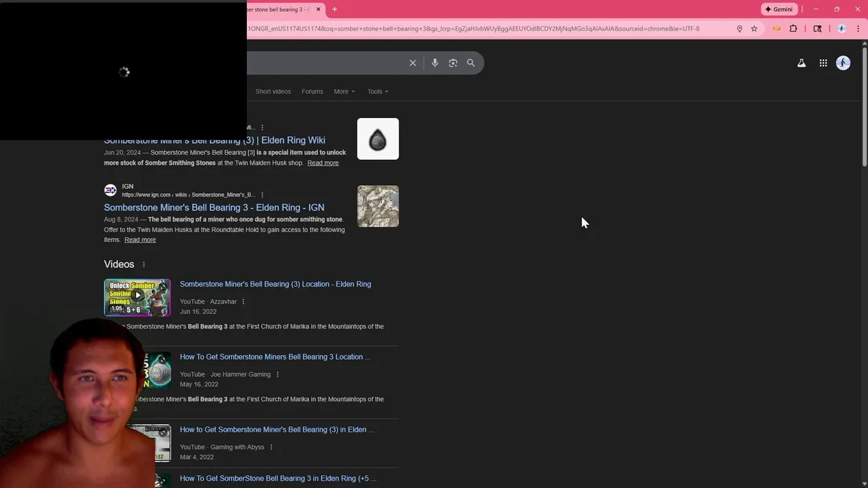Click the Mar 4, 2022 video date
The height and width of the screenshot is (488, 868).
[197, 457]
